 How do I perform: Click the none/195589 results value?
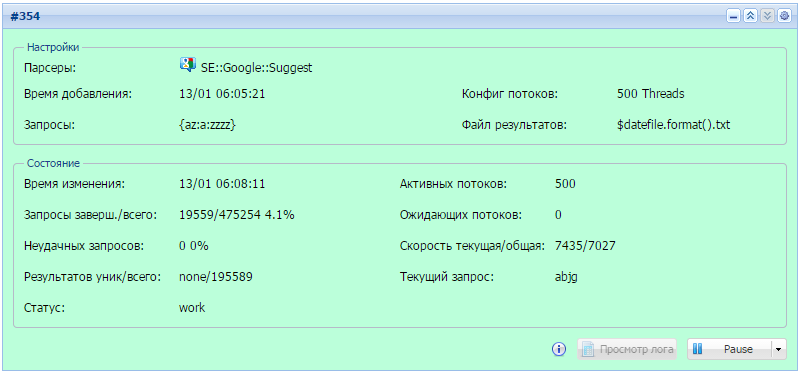[x=216, y=277]
